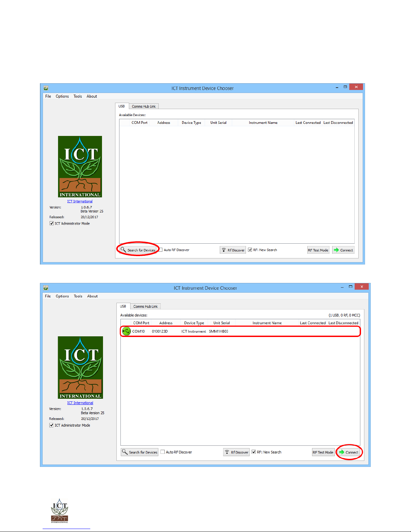Click Connect button in lower window
Viewport: 411px width, 532px height.
(x=349, y=452)
